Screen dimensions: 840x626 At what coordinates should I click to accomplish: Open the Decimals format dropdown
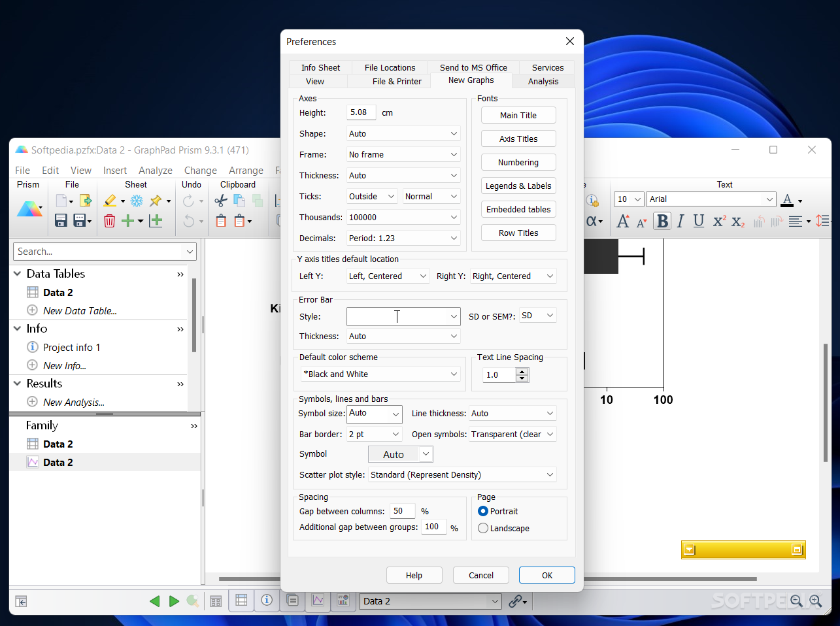coord(403,238)
